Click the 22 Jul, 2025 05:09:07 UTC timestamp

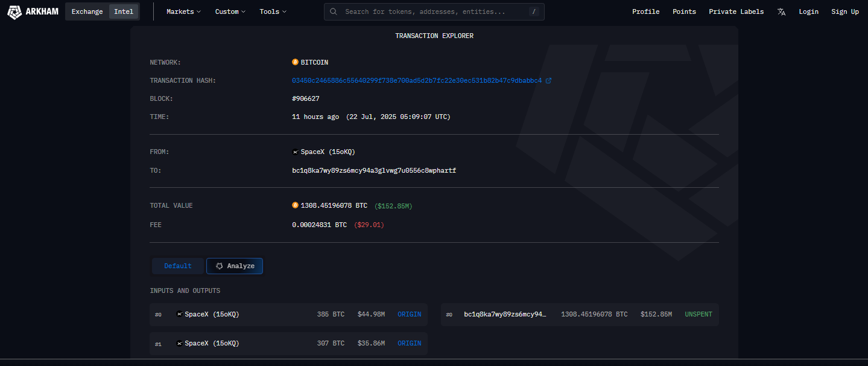click(x=398, y=117)
